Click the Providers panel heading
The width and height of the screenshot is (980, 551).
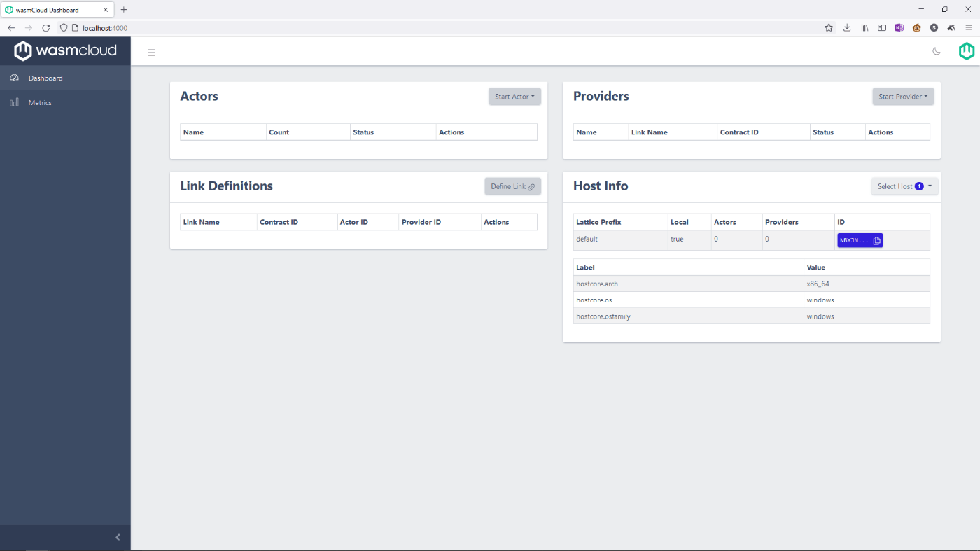pyautogui.click(x=601, y=96)
